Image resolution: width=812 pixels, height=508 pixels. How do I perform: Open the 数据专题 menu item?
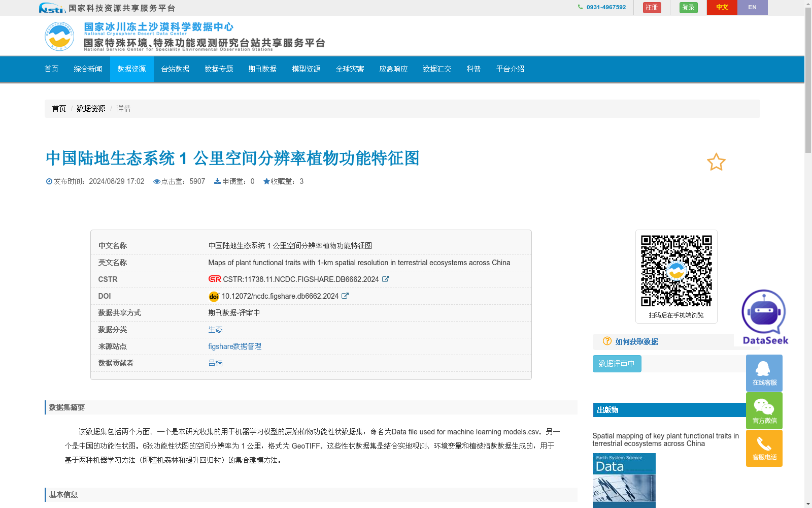pos(219,69)
